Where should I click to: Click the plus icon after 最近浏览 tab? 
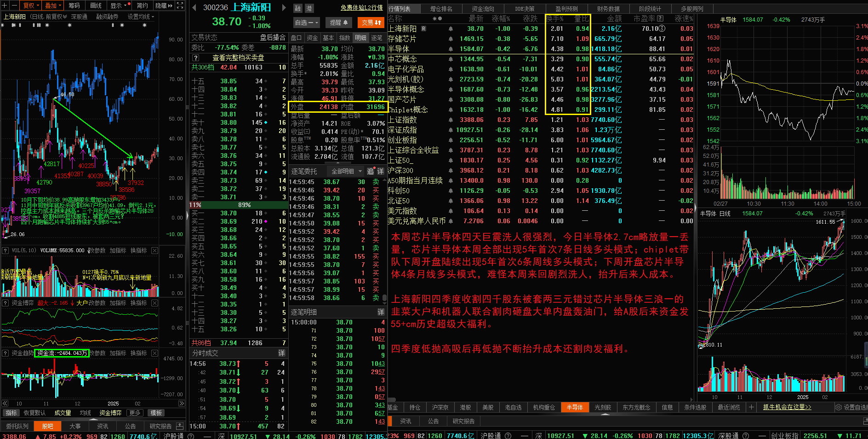click(x=751, y=407)
